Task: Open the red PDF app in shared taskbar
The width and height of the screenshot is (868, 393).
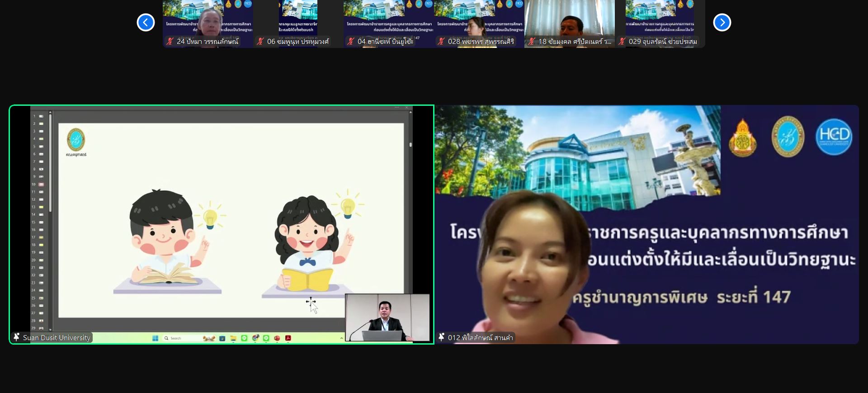Action: tap(288, 338)
